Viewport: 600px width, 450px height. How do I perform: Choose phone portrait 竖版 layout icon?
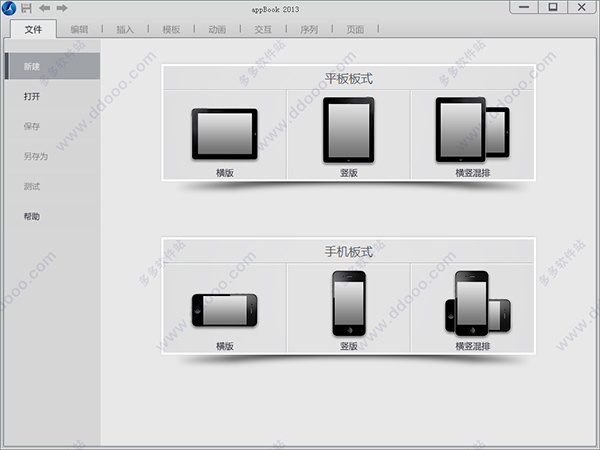349,303
